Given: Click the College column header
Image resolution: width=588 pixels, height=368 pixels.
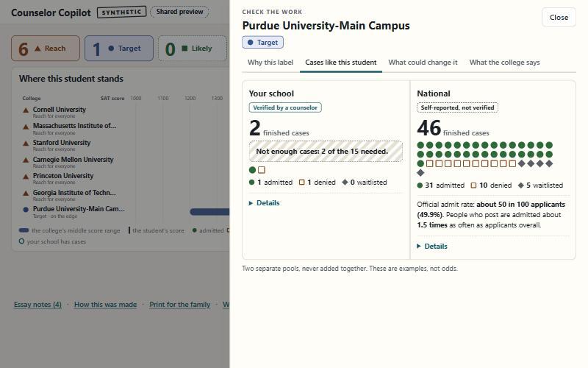Looking at the screenshot, I should 32,99.
